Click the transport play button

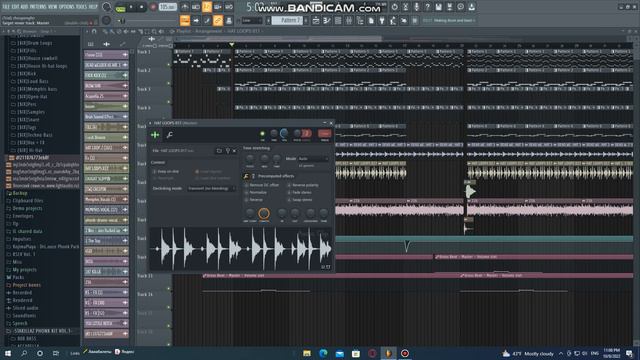click(131, 7)
